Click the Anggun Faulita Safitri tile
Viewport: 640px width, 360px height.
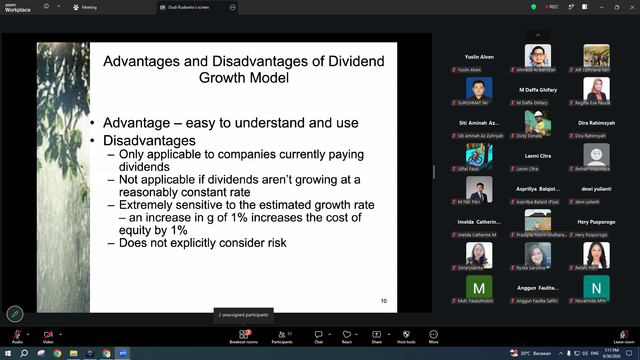pos(538,290)
